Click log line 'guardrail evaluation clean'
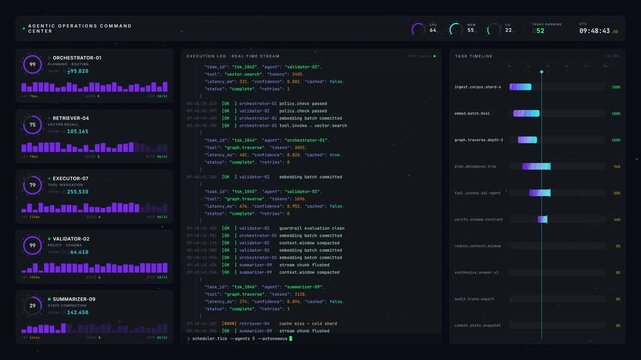This screenshot has width=641, height=360. 266,228
